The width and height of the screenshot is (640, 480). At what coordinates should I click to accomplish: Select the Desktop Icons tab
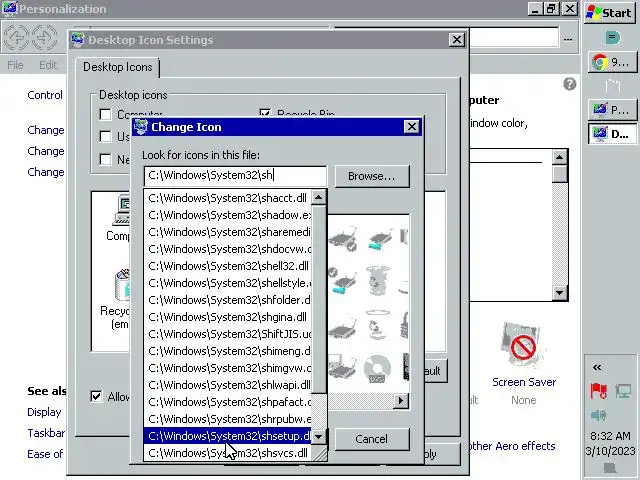coord(118,67)
